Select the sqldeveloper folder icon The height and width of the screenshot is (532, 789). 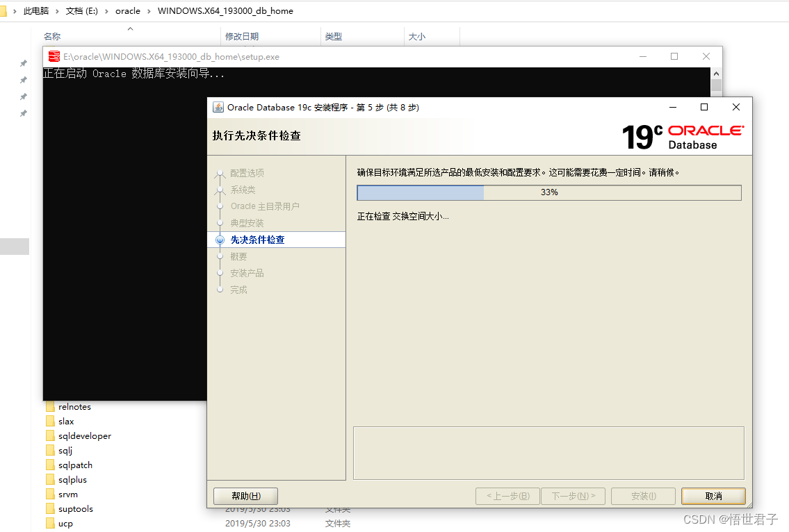click(50, 435)
